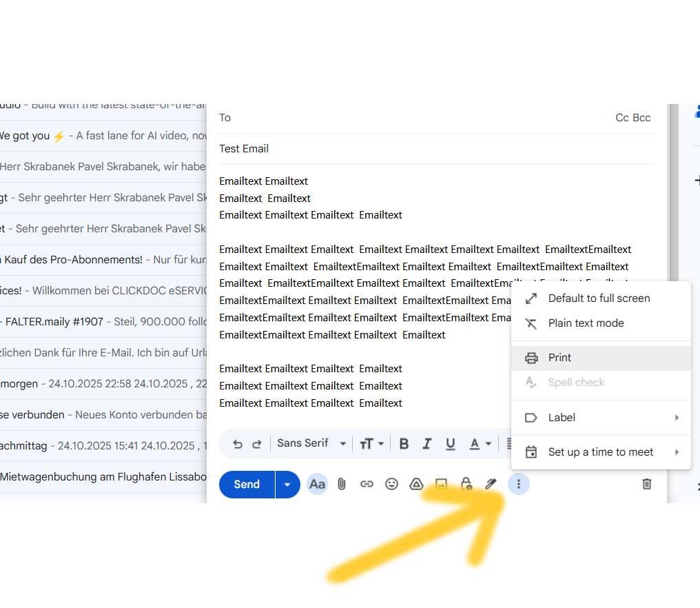
Task: Attach a file with the paperclip icon
Action: coord(342,484)
